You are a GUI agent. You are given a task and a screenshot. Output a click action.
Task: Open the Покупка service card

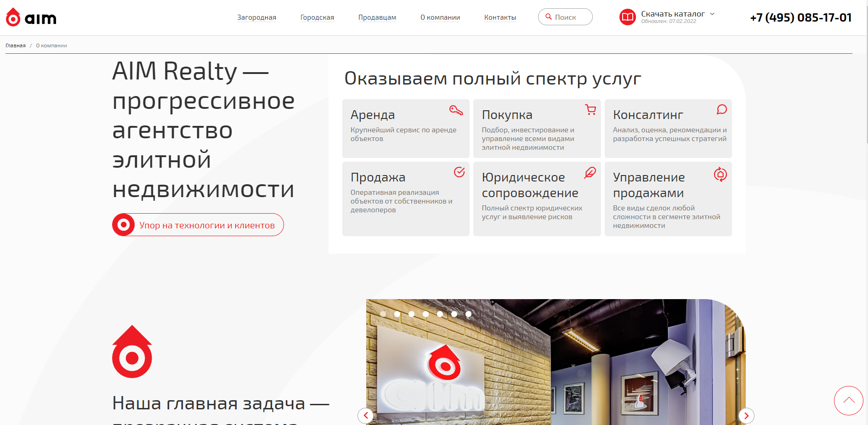537,129
